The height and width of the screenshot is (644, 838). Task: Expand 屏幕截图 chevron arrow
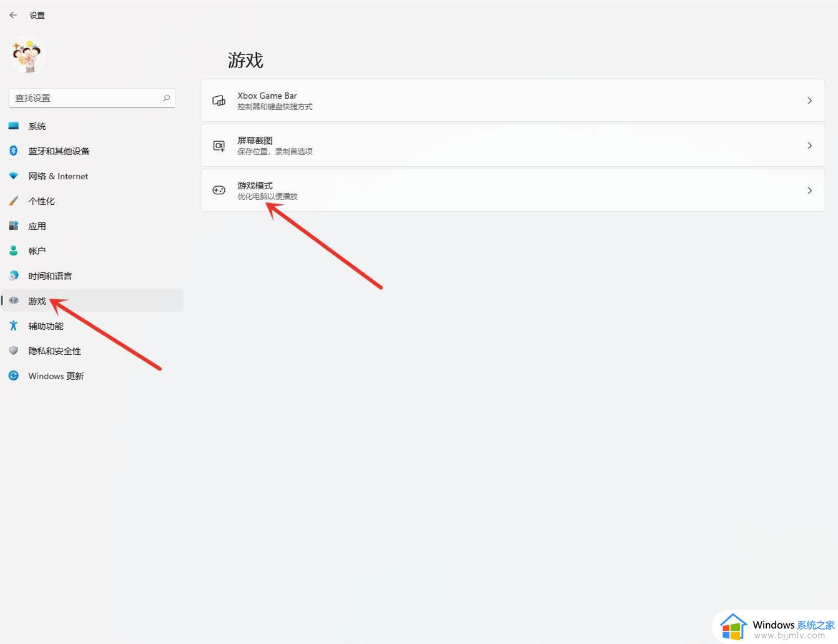point(809,146)
